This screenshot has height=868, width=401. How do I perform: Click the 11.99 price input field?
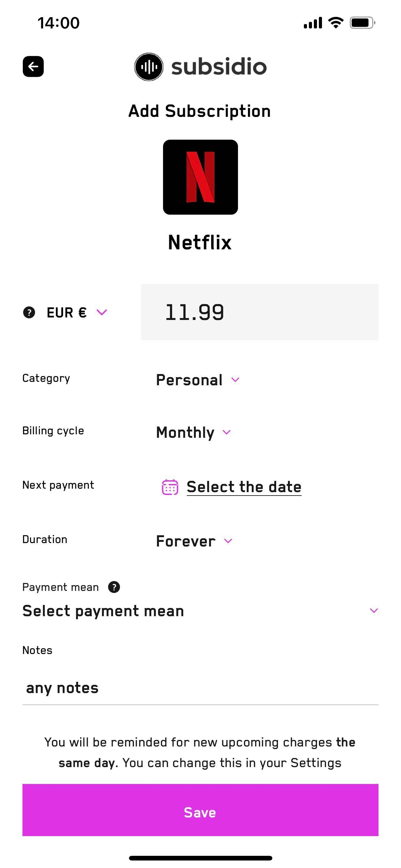click(x=260, y=312)
